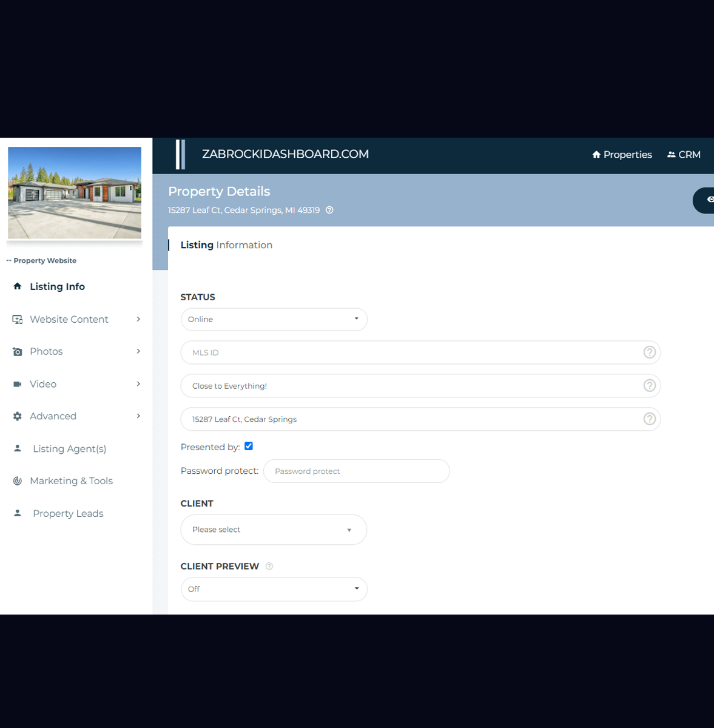714x728 pixels.
Task: Select Listing Agent(s) in sidebar
Action: click(x=69, y=449)
